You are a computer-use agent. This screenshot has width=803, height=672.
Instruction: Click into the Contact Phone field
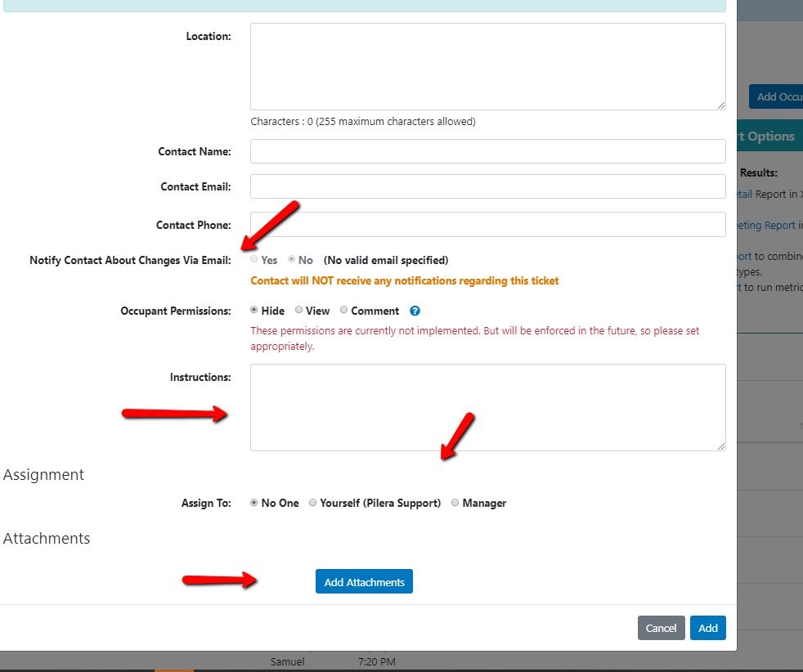(488, 225)
